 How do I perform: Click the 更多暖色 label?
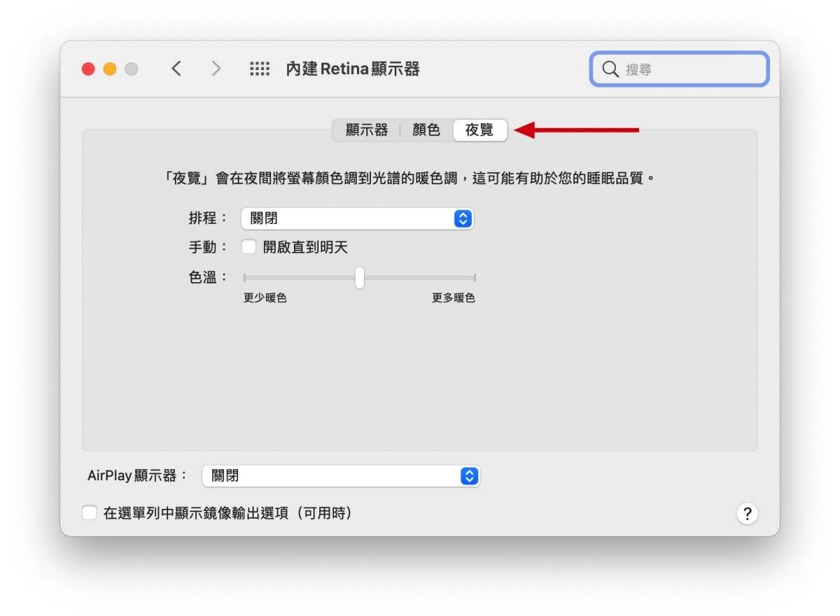(x=454, y=298)
